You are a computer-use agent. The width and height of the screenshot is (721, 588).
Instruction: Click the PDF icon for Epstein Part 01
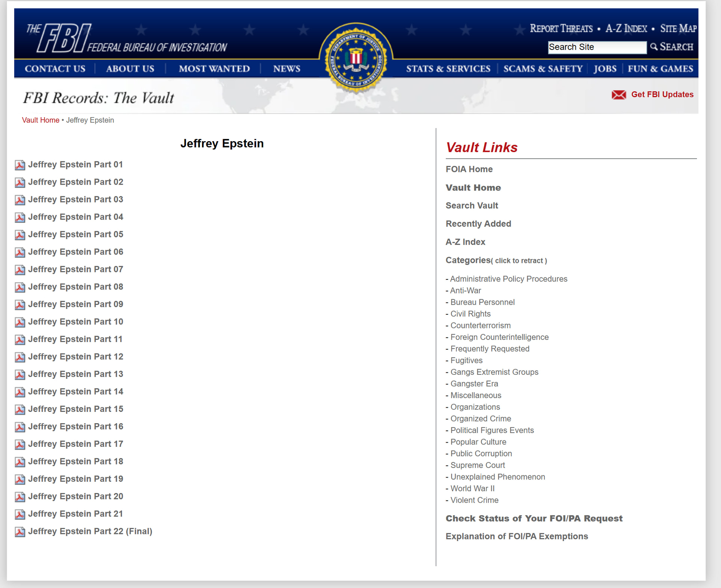tap(20, 165)
